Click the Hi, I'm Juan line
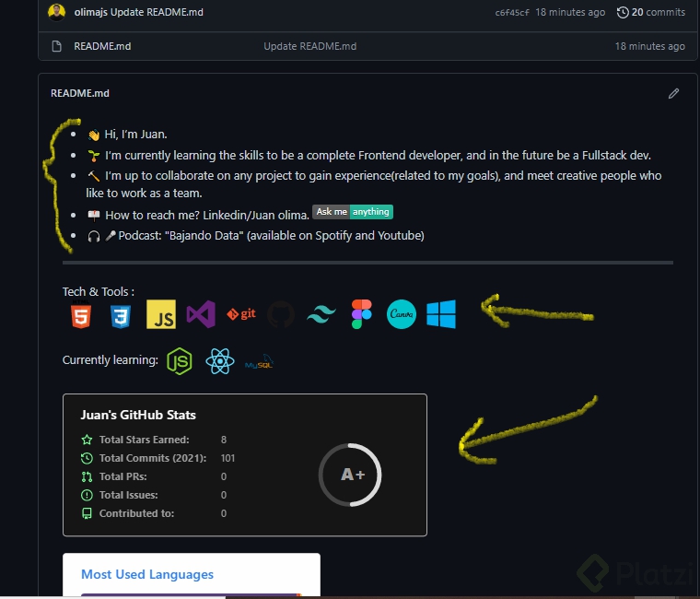The height and width of the screenshot is (599, 700). (127, 135)
